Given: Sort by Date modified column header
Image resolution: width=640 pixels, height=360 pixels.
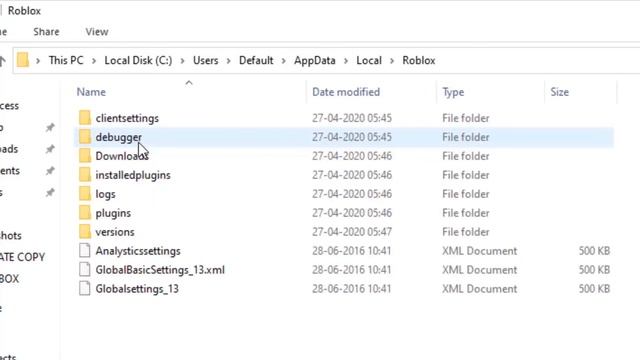Looking at the screenshot, I should click(x=346, y=92).
